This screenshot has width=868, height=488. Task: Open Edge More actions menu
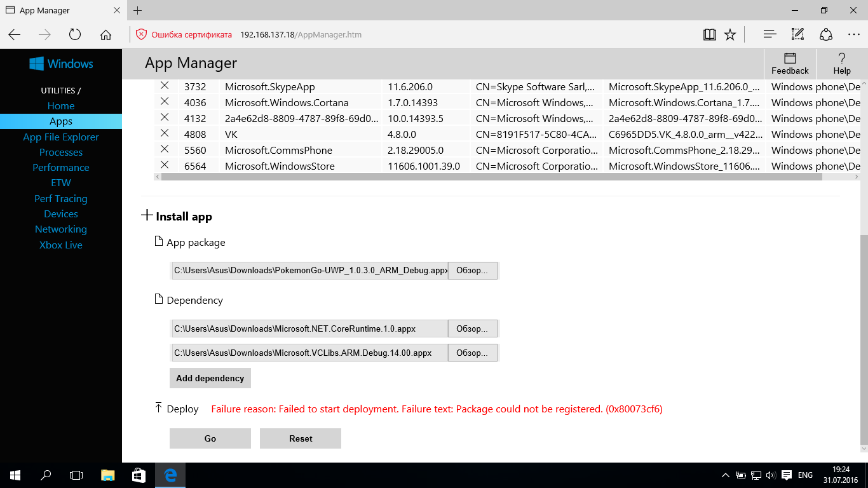[x=853, y=34]
